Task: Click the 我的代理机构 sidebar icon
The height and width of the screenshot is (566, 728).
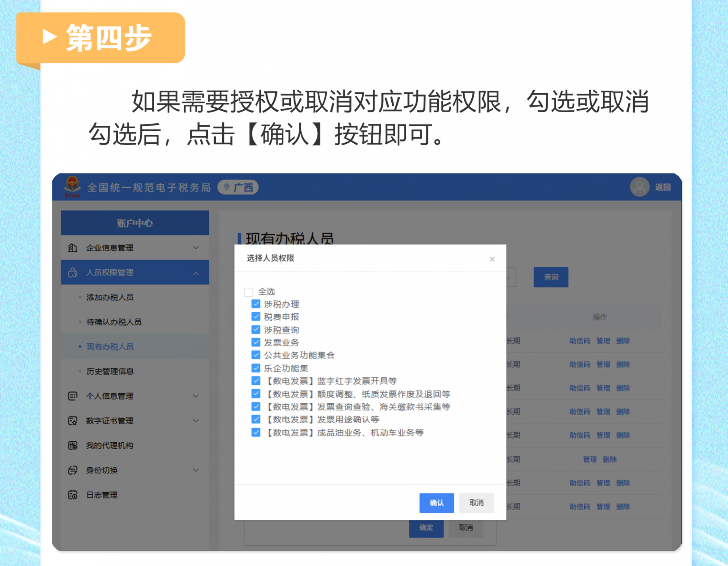Action: (72, 445)
